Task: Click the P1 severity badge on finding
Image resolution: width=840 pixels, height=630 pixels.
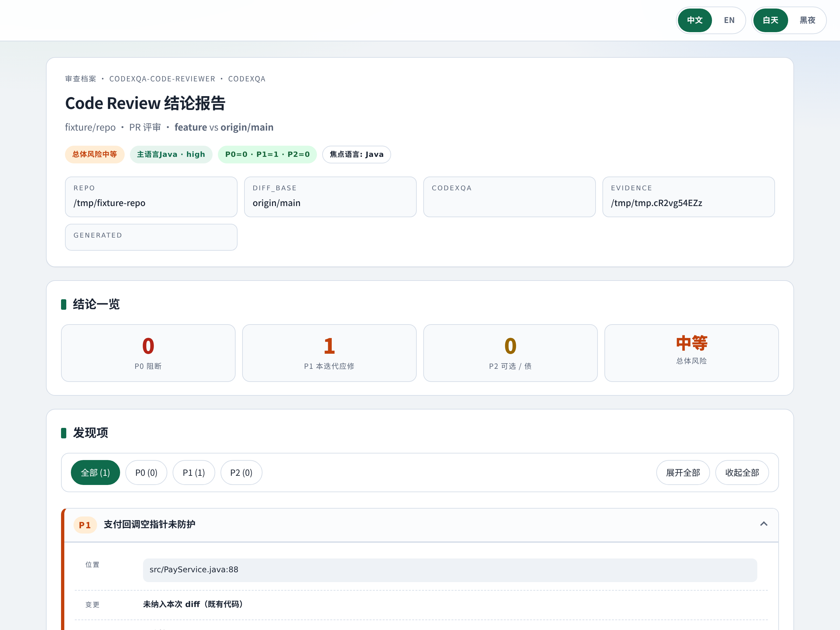Action: coord(85,525)
